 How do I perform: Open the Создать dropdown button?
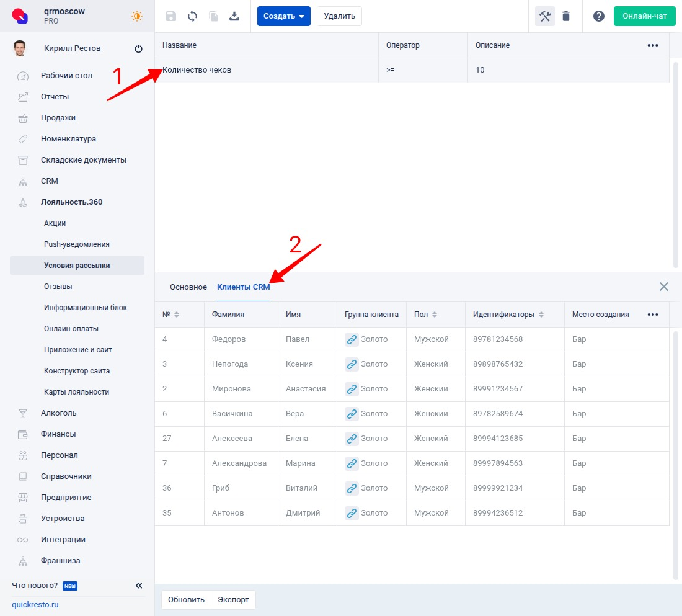[283, 16]
